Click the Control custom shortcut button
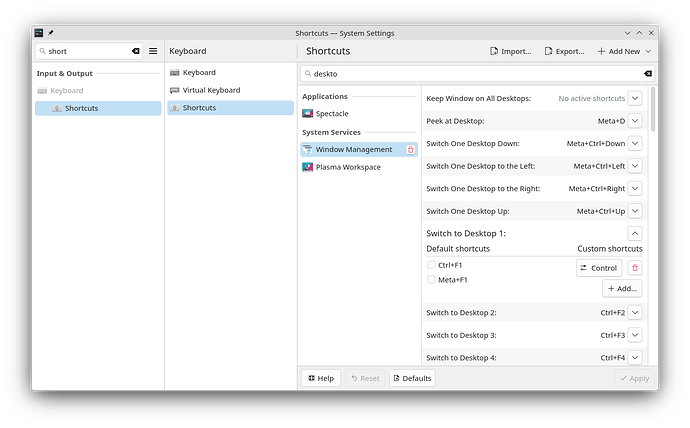Viewport: 690px width, 428px height. (599, 268)
